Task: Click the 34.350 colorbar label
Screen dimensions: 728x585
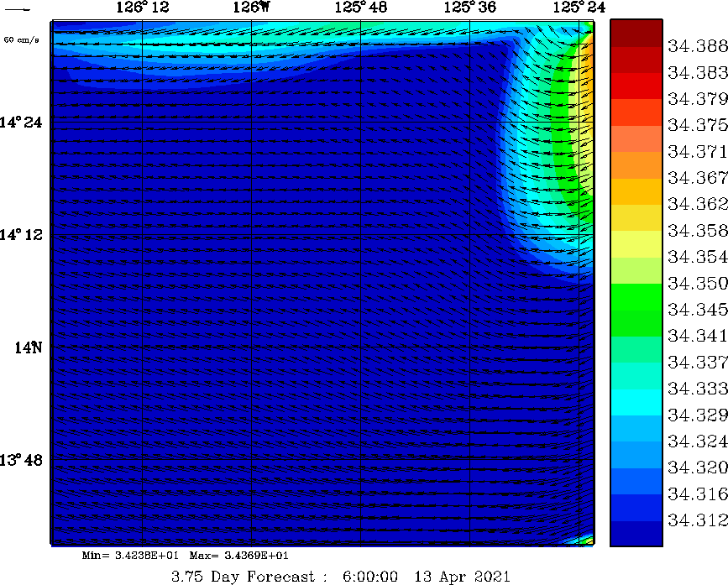Action: 698,283
